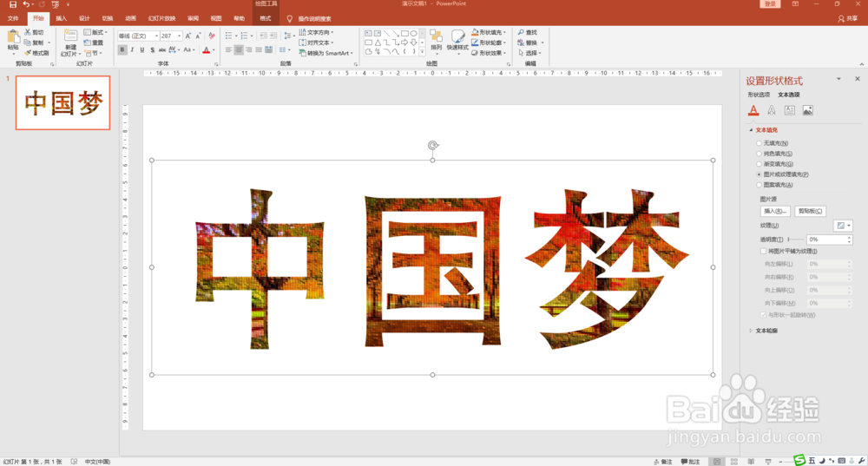Open Shape Fill (形状填充) dropdown
The width and height of the screenshot is (868, 466).
click(489, 33)
